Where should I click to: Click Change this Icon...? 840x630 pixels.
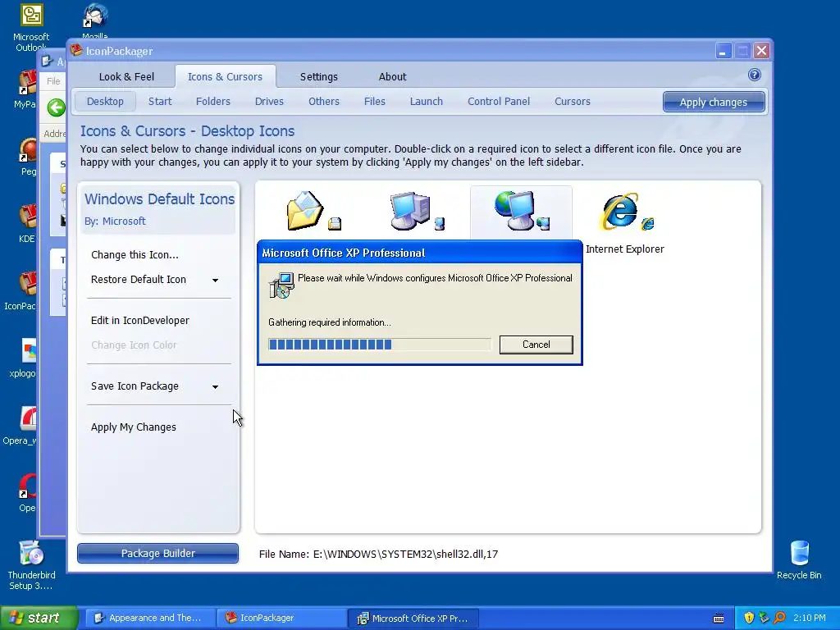[135, 255]
